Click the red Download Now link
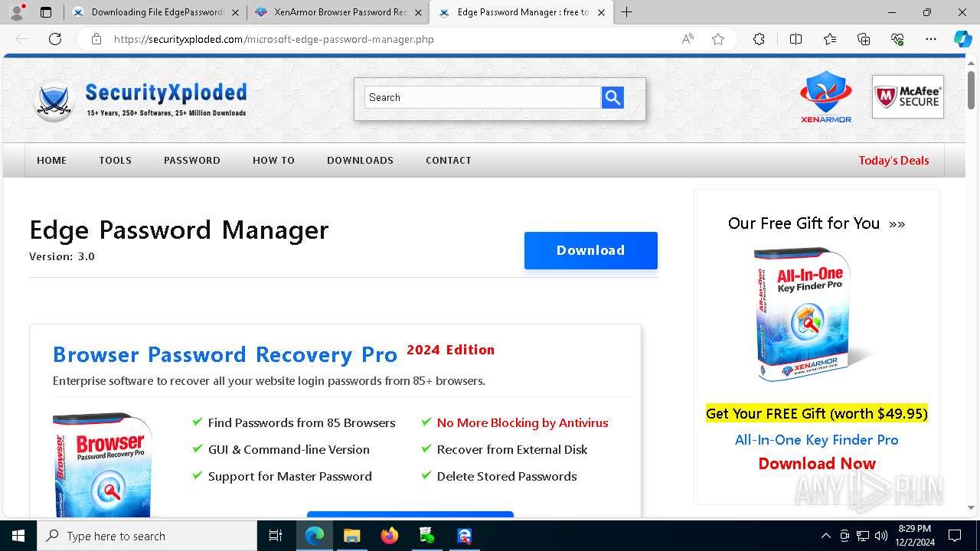The width and height of the screenshot is (980, 551). pyautogui.click(x=816, y=463)
